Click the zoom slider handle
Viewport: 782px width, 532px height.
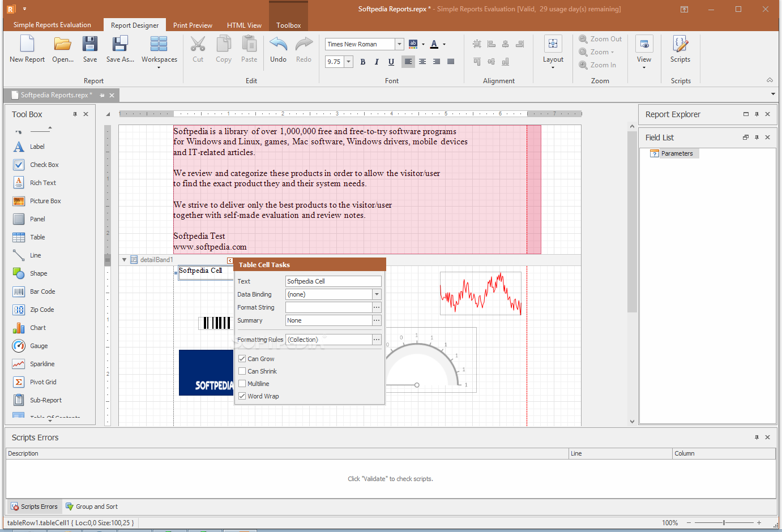[724, 523]
